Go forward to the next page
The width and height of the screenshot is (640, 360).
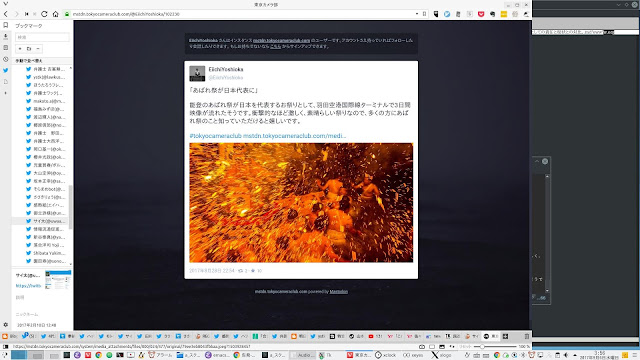point(17,14)
